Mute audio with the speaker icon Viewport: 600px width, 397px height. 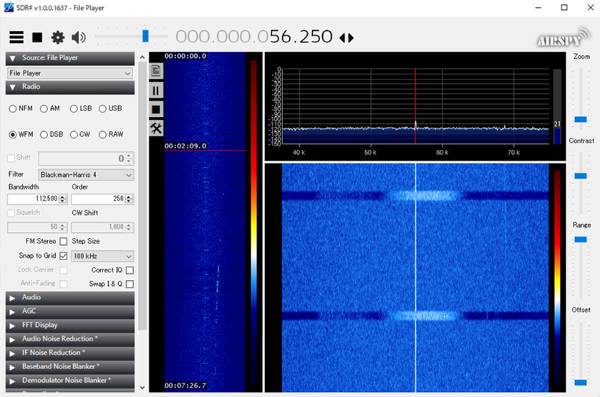click(78, 37)
